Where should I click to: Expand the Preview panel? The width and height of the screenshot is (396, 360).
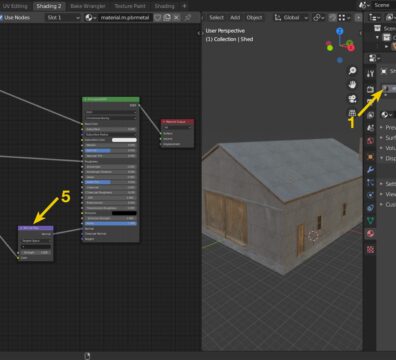[x=388, y=127]
